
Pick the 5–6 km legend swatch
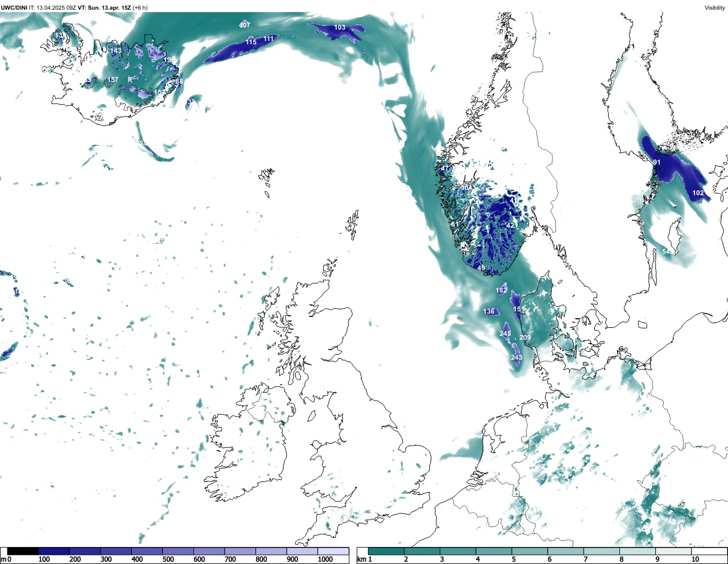[x=530, y=551]
